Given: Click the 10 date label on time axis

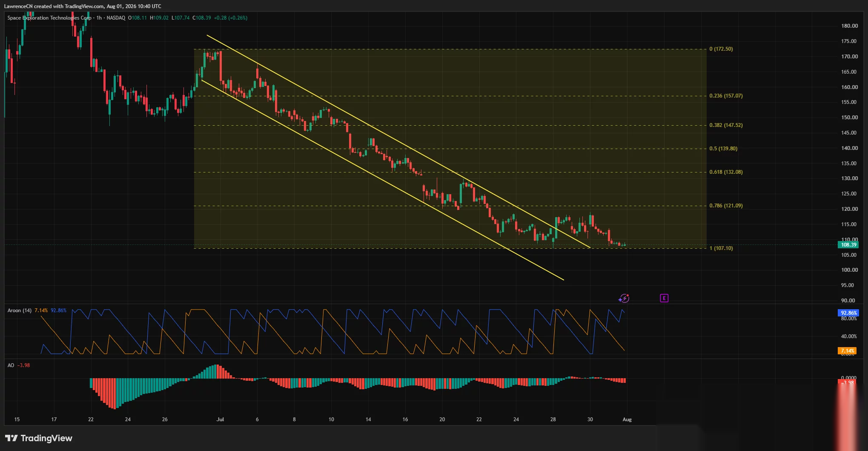Looking at the screenshot, I should 331,419.
